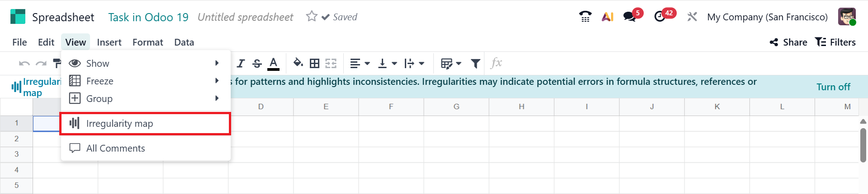Image resolution: width=868 pixels, height=194 pixels.
Task: Open the fill color paint bucket
Action: click(298, 63)
